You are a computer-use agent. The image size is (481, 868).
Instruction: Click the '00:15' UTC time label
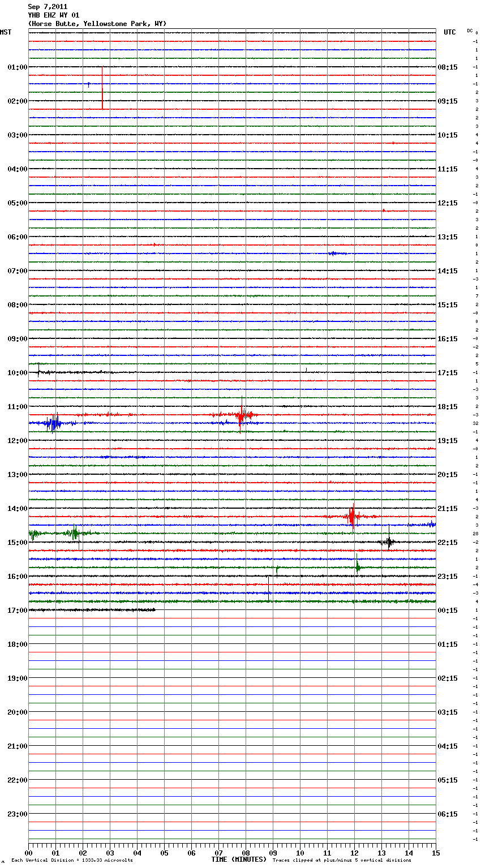point(448,611)
